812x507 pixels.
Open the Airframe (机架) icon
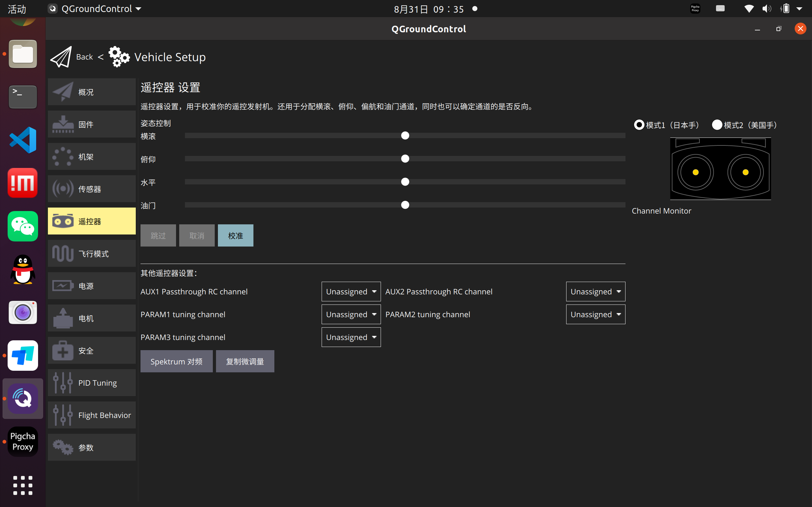coord(63,157)
